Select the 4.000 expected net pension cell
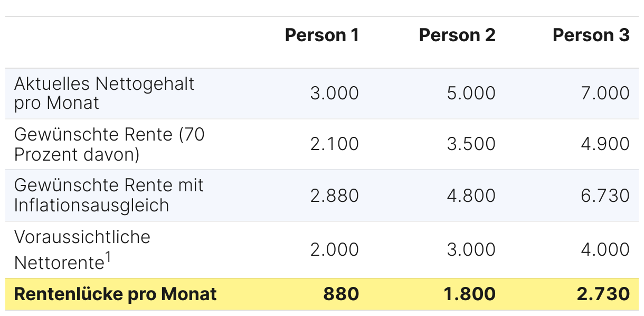 [605, 249]
